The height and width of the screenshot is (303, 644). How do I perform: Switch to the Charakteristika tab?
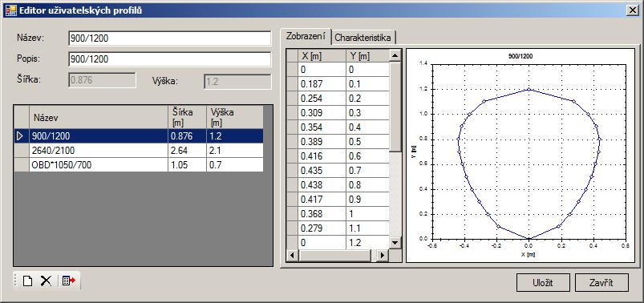363,38
